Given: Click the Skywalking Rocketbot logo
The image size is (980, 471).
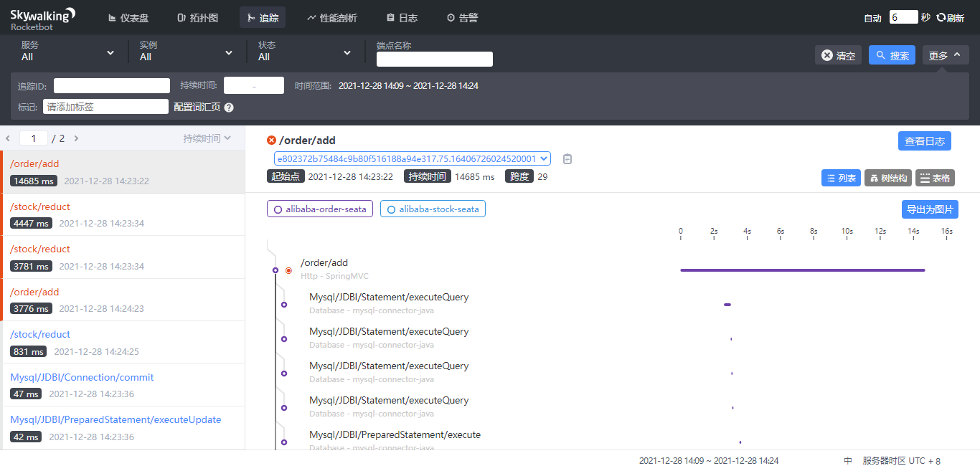Looking at the screenshot, I should [42, 19].
